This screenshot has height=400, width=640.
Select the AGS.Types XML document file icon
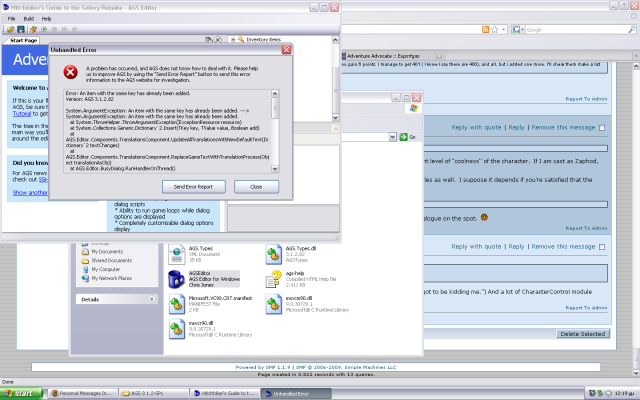click(177, 254)
